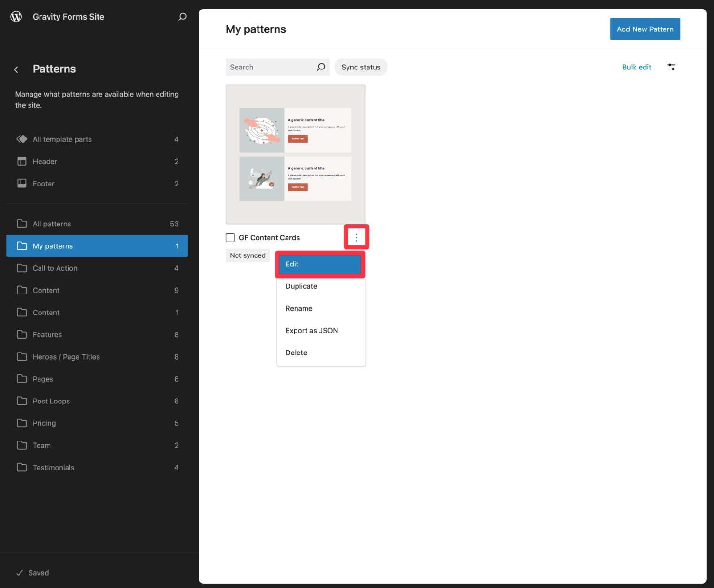
Task: Click the Gravity Forms Site title
Action: point(69,17)
